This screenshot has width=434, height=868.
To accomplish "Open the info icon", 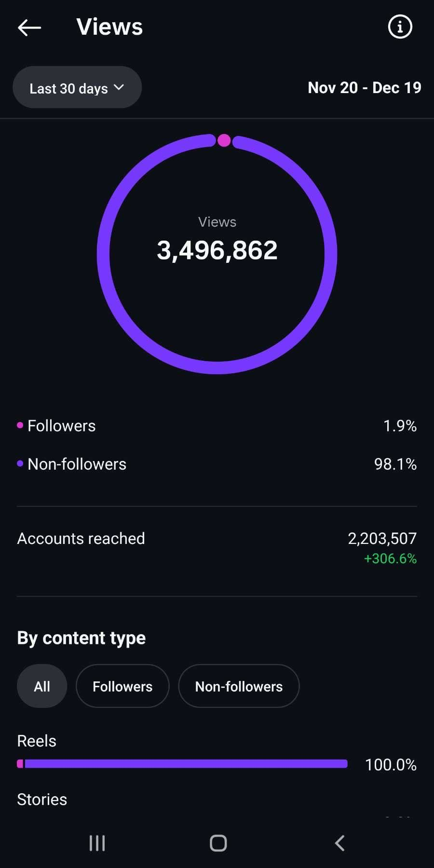I will [400, 27].
